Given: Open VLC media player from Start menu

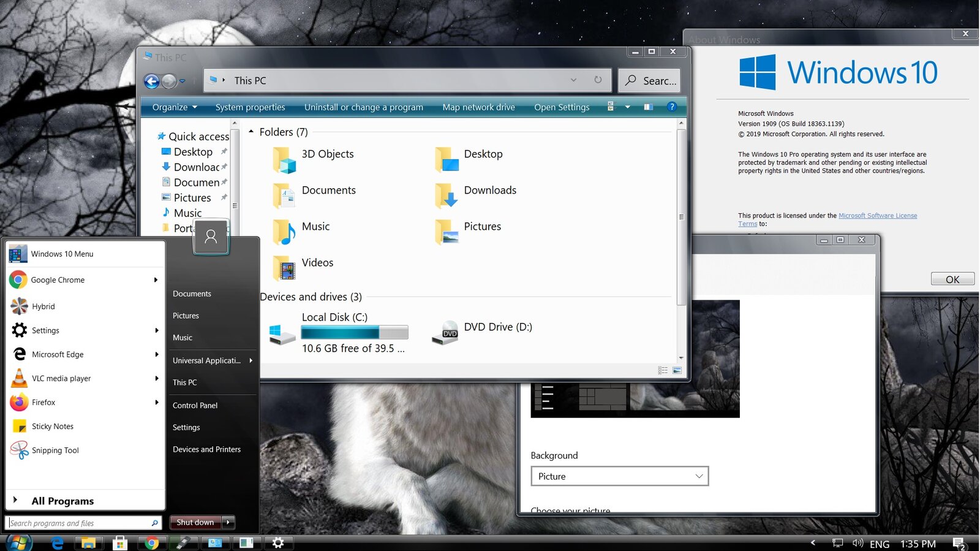Looking at the screenshot, I should [61, 378].
